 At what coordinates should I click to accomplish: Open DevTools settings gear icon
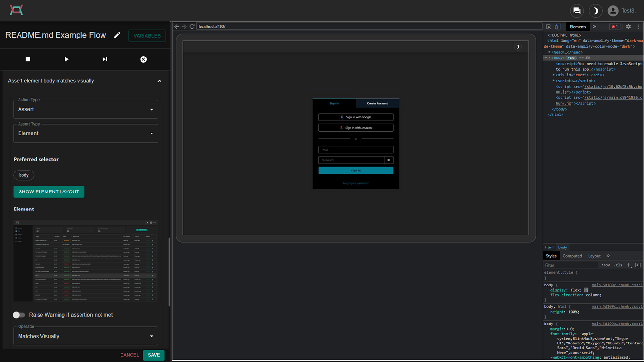click(628, 27)
